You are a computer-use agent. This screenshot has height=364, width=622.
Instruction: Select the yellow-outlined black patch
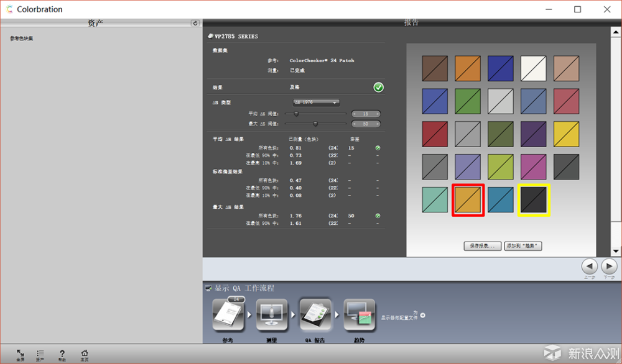[534, 200]
